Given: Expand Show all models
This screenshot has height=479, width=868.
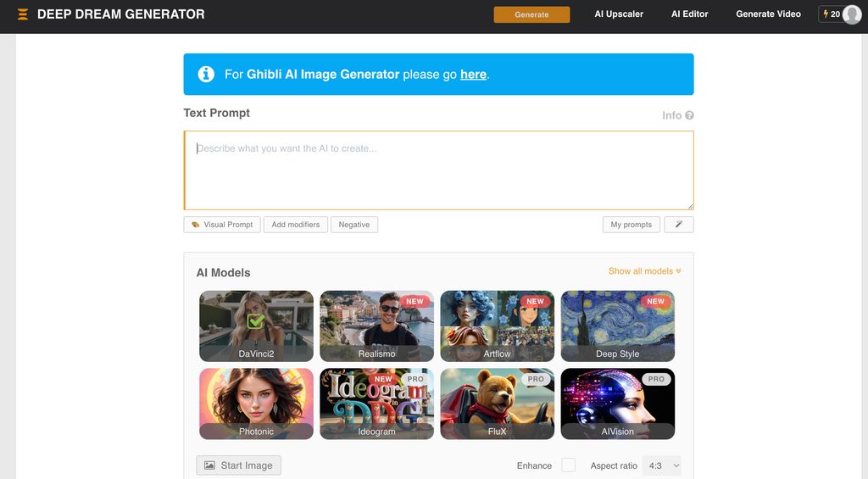Looking at the screenshot, I should (x=644, y=271).
